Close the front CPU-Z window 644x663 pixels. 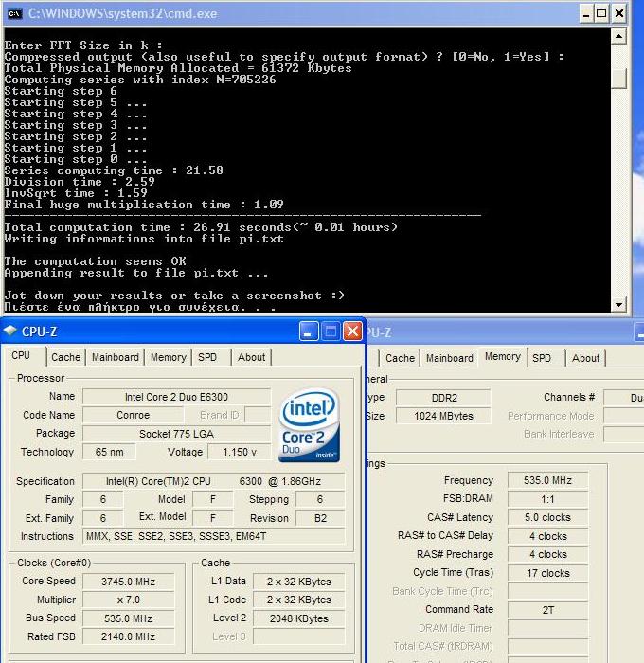(x=352, y=331)
